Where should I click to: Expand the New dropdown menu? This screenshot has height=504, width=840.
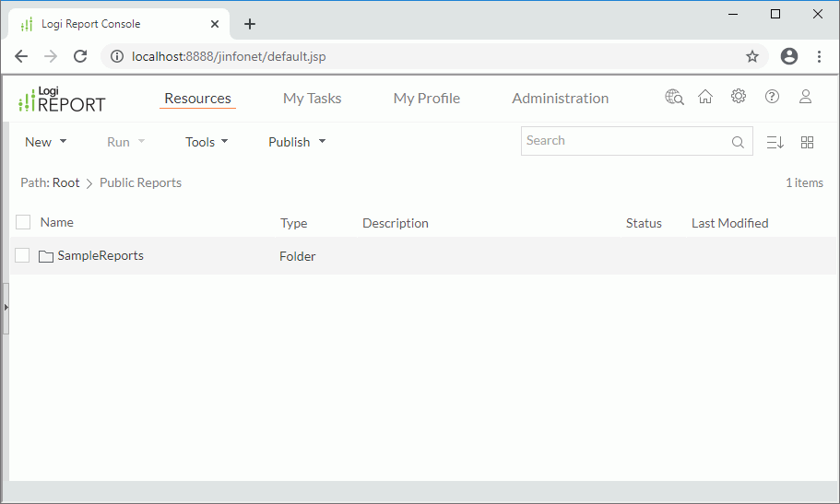pyautogui.click(x=45, y=142)
